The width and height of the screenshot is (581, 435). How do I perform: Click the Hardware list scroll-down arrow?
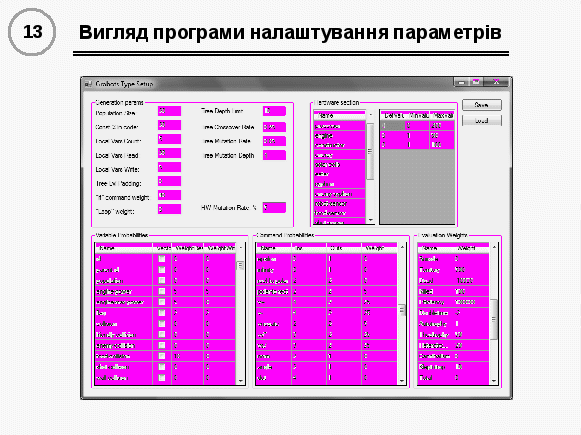(370, 220)
